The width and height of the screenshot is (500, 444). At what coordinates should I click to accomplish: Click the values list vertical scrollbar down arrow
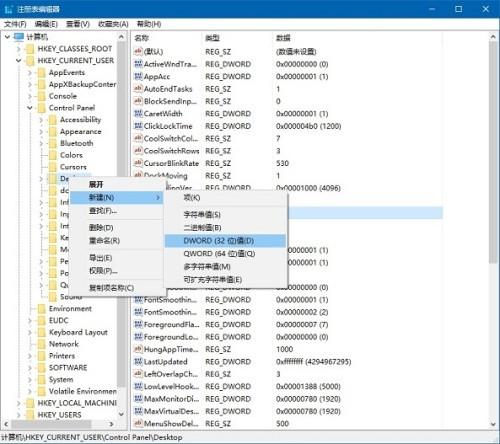[x=493, y=424]
